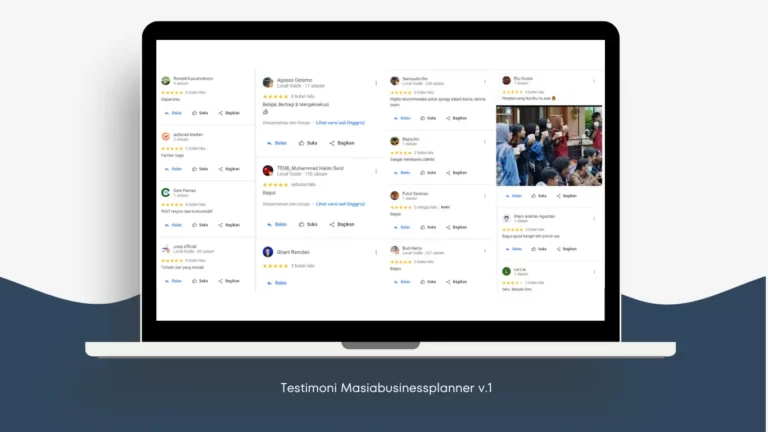Share Agoess Oetomo's review with Bagikan

tap(342, 144)
